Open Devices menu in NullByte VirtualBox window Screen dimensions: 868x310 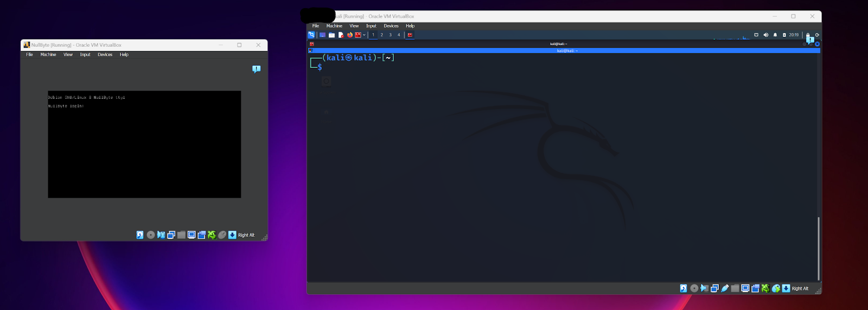click(105, 54)
